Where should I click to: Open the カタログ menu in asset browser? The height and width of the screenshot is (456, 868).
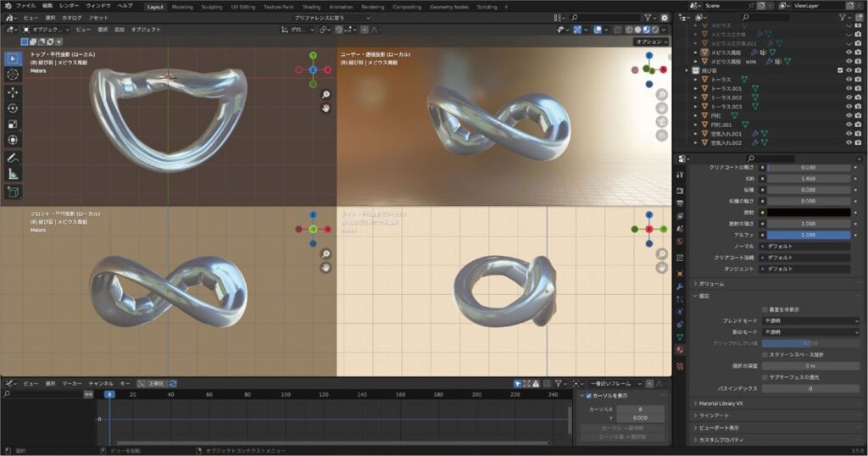[x=71, y=18]
